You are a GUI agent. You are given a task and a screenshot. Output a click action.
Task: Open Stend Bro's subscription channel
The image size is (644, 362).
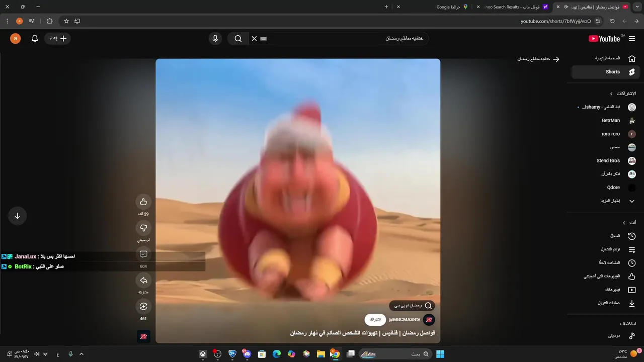coord(605,160)
